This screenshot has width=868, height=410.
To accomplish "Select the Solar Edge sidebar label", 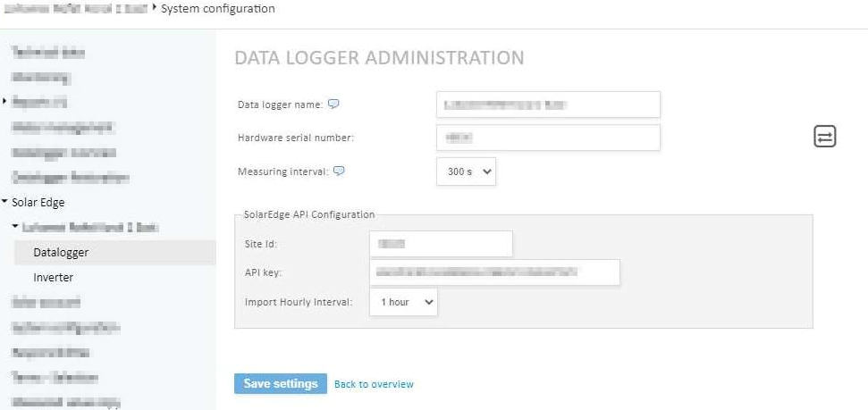I will pos(38,203).
